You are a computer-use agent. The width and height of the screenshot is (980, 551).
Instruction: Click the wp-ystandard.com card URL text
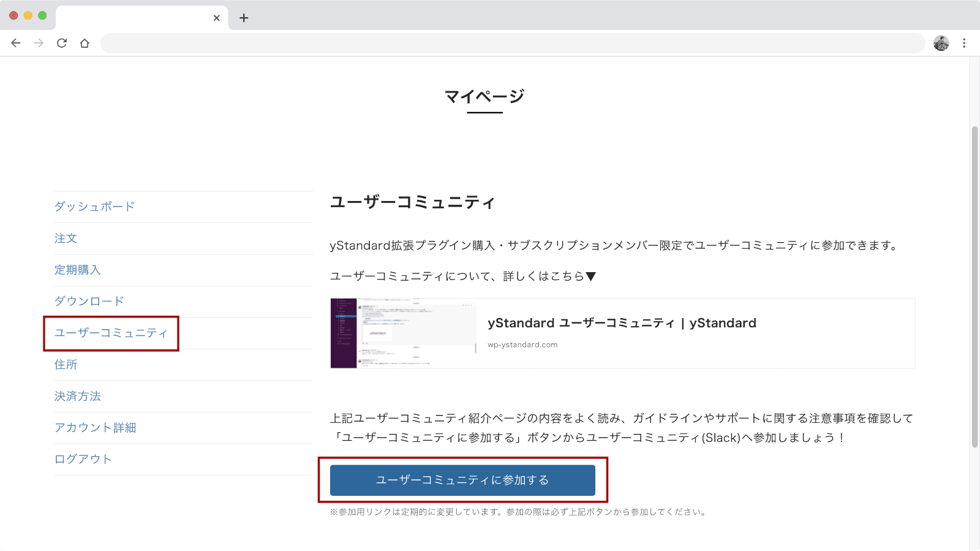coord(522,344)
